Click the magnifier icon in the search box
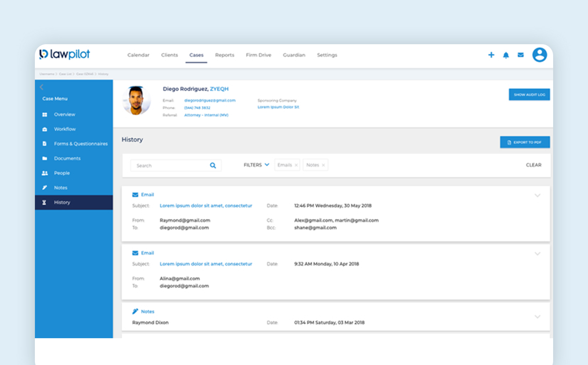Image resolution: width=588 pixels, height=365 pixels. click(x=213, y=165)
